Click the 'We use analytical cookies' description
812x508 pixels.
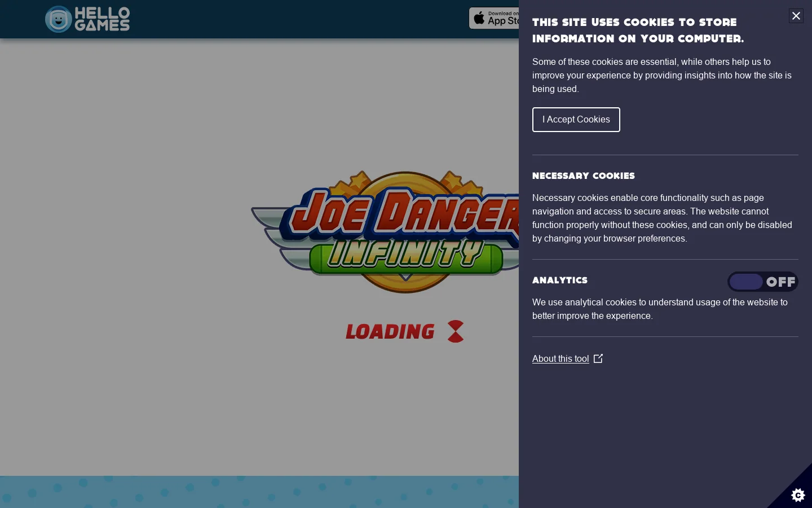tap(660, 309)
